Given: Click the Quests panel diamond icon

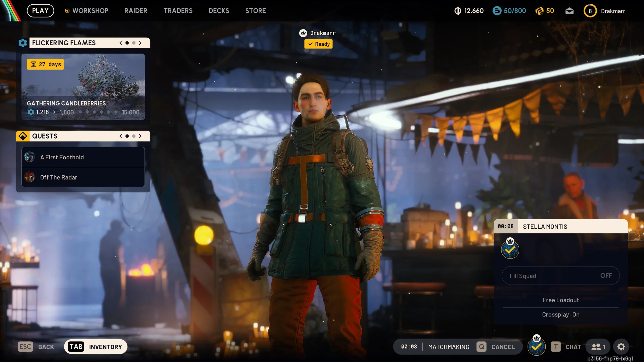Looking at the screenshot, I should (23, 136).
